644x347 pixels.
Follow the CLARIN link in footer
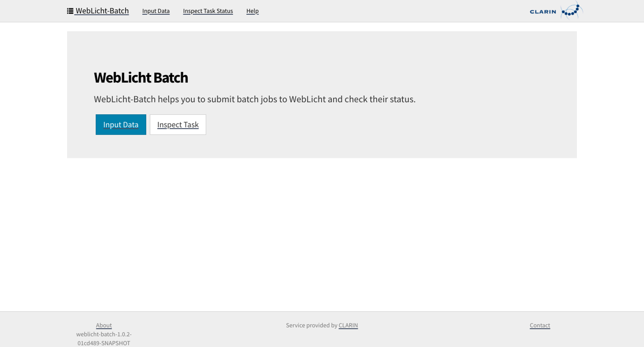click(x=348, y=325)
